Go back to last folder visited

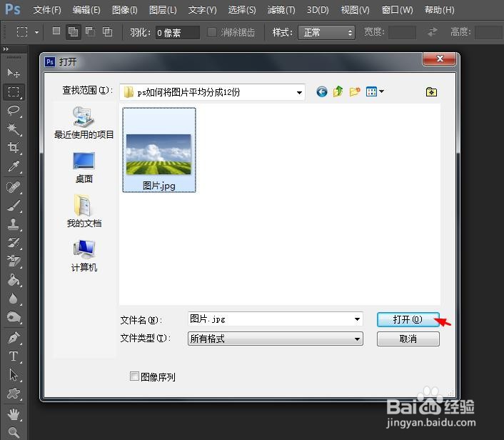[x=322, y=92]
